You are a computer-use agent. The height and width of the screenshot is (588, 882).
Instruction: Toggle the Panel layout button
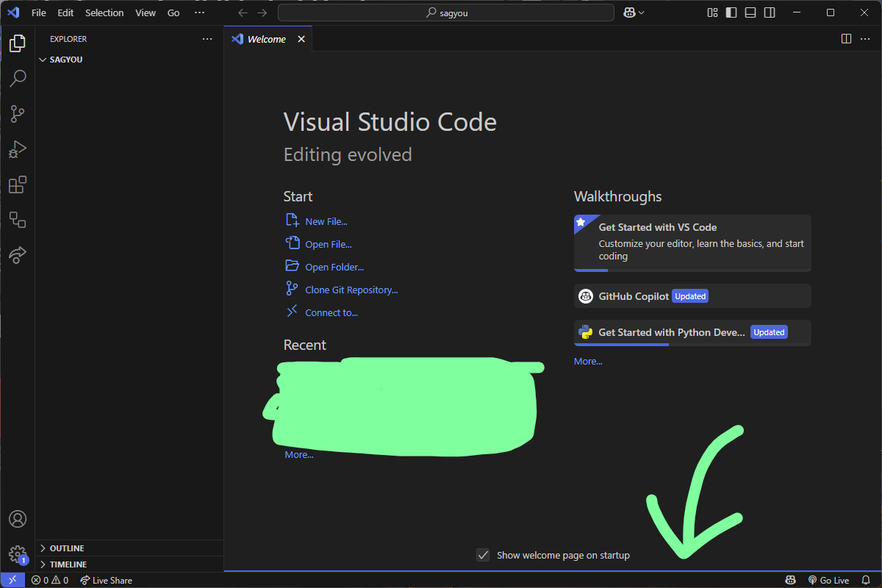click(x=750, y=12)
